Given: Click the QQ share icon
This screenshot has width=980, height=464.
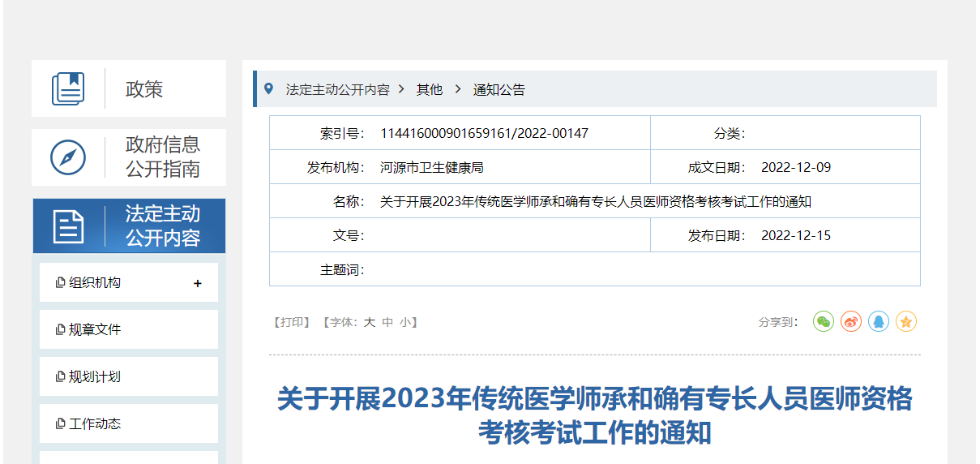Looking at the screenshot, I should [x=879, y=322].
